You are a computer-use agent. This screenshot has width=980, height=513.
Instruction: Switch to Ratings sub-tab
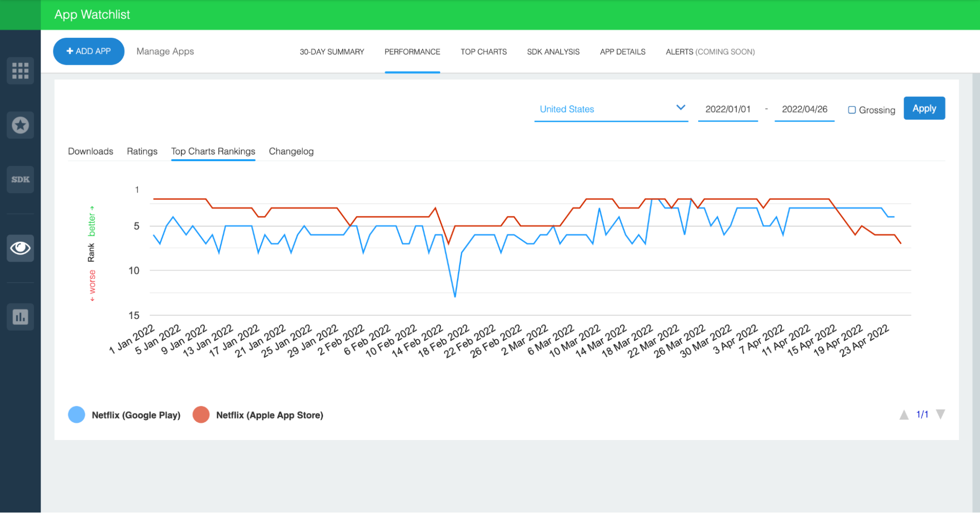click(142, 151)
